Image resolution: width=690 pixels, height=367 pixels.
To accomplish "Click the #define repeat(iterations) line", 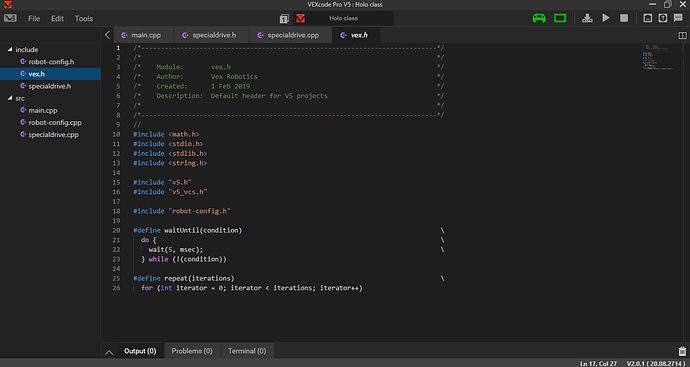I will [184, 279].
